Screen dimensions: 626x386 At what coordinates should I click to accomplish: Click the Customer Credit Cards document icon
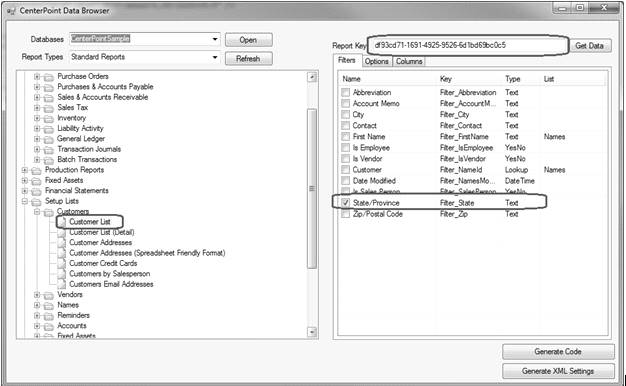tap(61, 263)
